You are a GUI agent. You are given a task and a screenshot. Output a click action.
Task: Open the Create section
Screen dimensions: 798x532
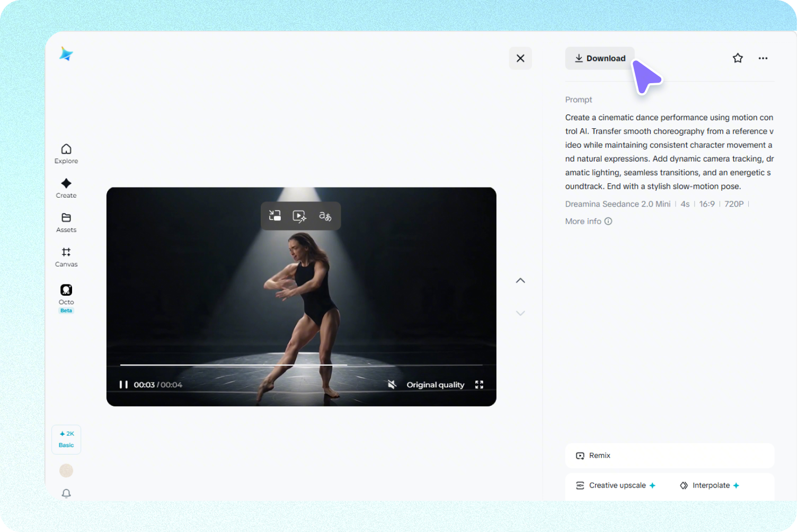coord(66,188)
